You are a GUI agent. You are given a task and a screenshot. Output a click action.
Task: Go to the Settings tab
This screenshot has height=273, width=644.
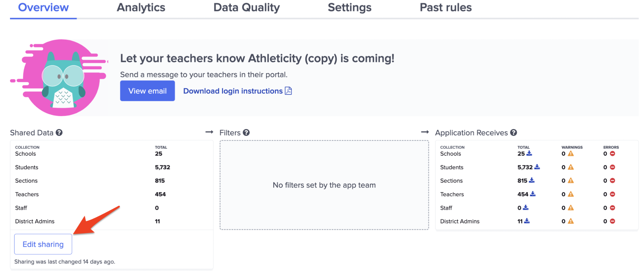point(349,8)
